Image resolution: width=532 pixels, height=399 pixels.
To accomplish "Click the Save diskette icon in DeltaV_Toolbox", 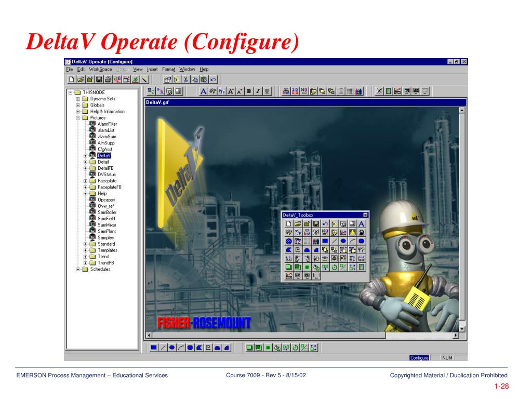I will pos(316,223).
